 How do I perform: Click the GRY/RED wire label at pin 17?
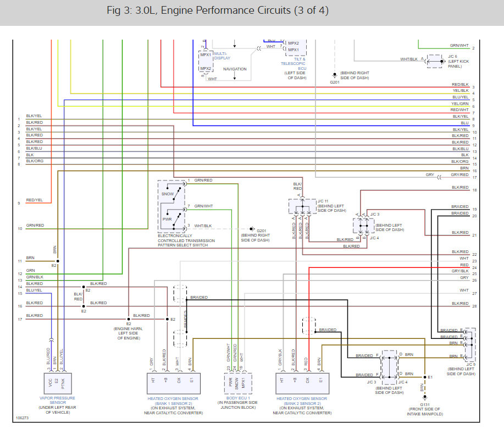tap(459, 174)
